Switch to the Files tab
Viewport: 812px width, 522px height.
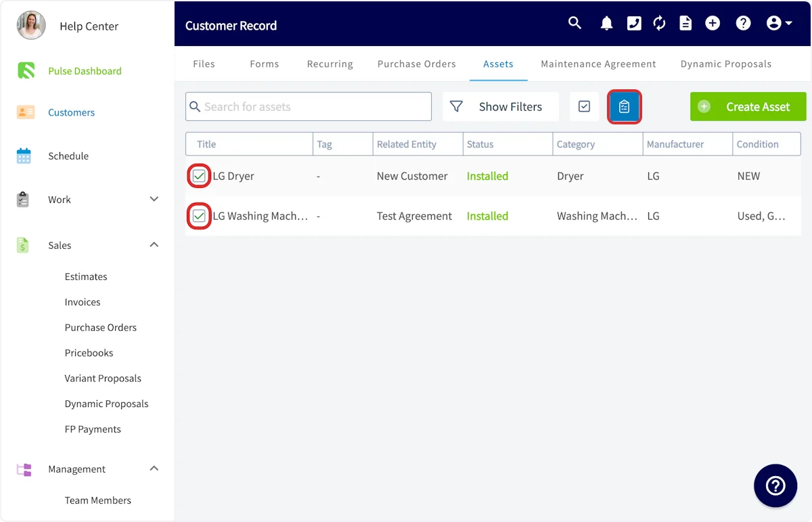(x=204, y=64)
